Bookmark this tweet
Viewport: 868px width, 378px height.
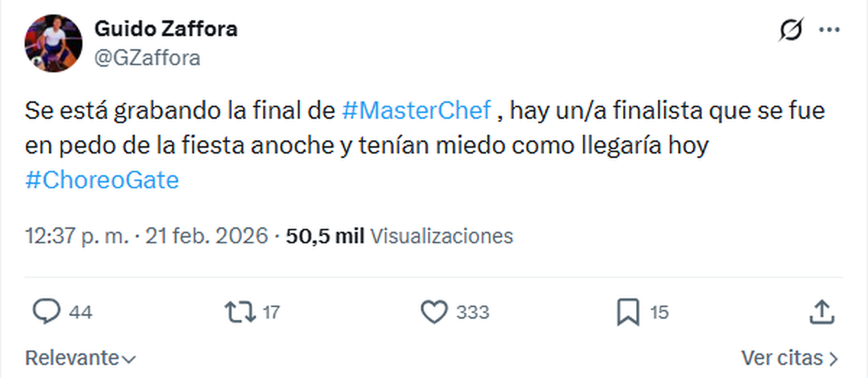626,312
